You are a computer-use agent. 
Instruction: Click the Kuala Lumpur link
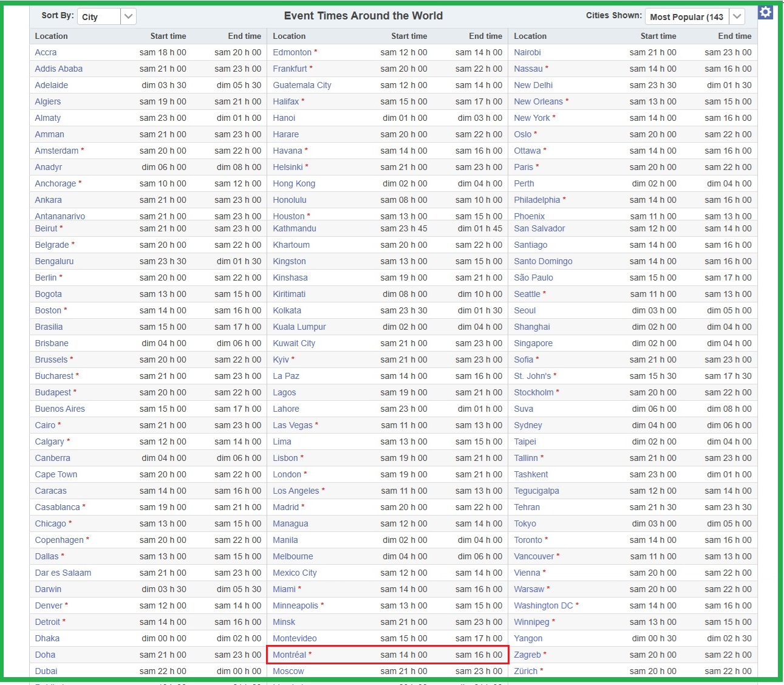pyautogui.click(x=299, y=327)
